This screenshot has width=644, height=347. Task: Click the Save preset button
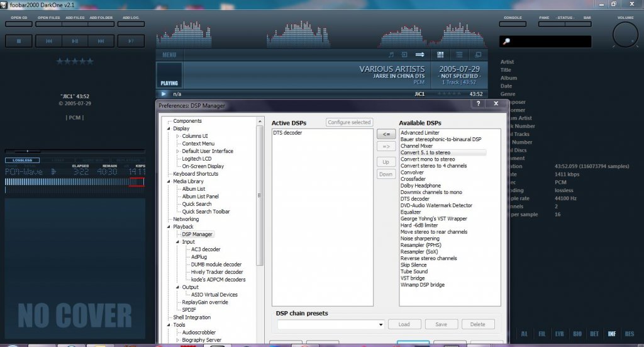[441, 324]
